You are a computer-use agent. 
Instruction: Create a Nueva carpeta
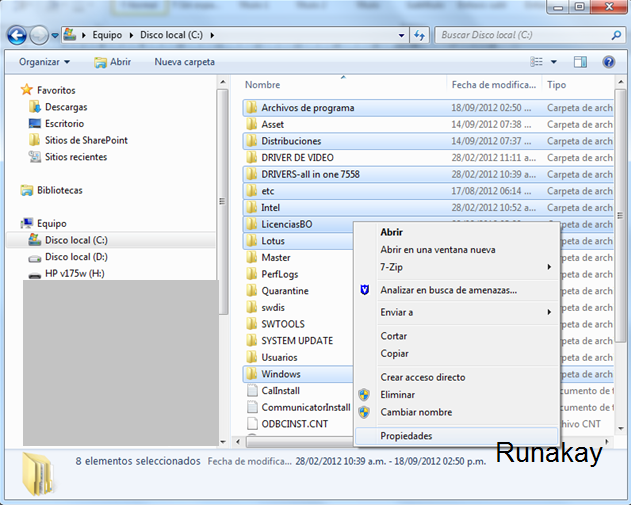(185, 62)
